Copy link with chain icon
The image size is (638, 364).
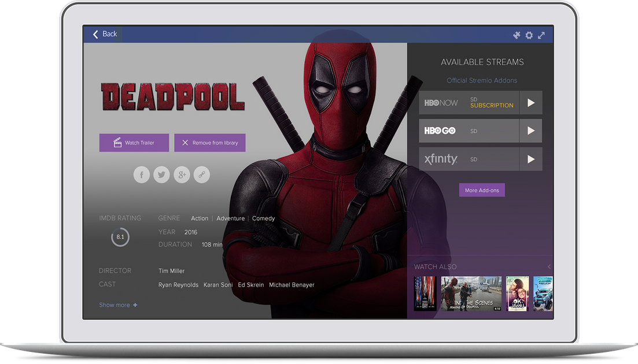pos(202,174)
